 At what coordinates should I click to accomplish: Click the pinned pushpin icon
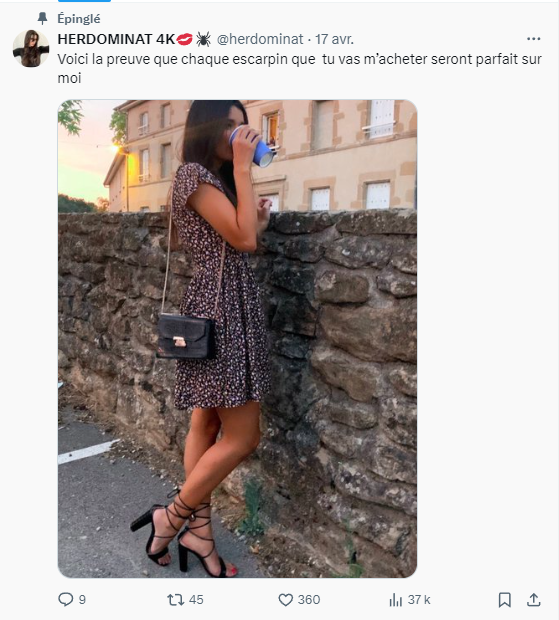click(42, 18)
